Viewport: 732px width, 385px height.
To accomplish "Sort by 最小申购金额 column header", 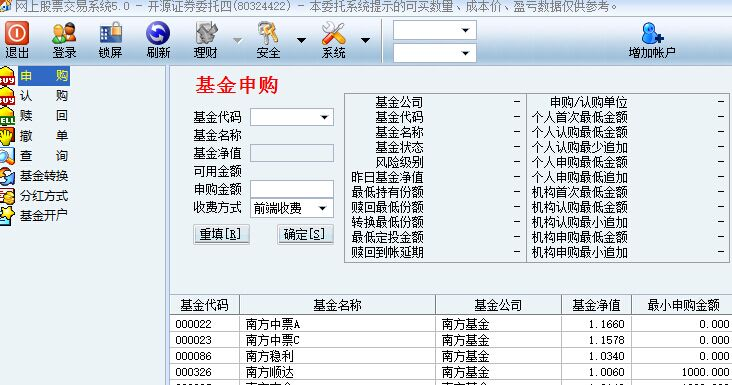I will [682, 305].
